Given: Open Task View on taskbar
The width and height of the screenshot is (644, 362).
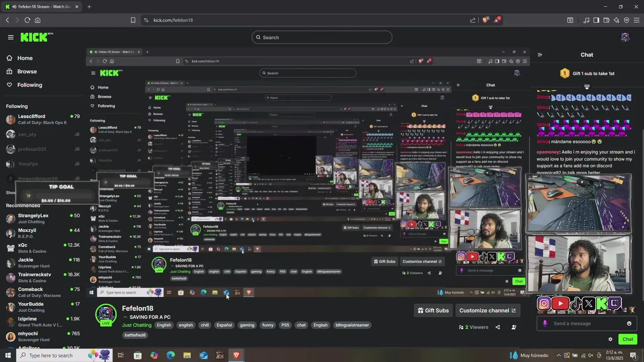Looking at the screenshot, I should [x=121, y=355].
